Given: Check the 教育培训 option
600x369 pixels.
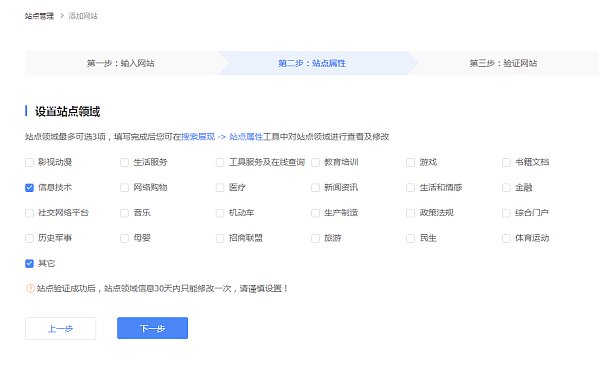Looking at the screenshot, I should [315, 162].
